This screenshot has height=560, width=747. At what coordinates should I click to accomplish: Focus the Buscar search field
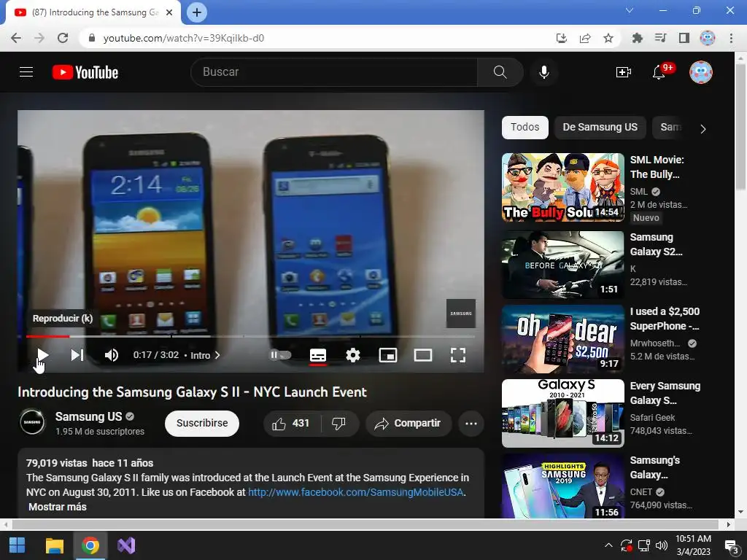(334, 72)
